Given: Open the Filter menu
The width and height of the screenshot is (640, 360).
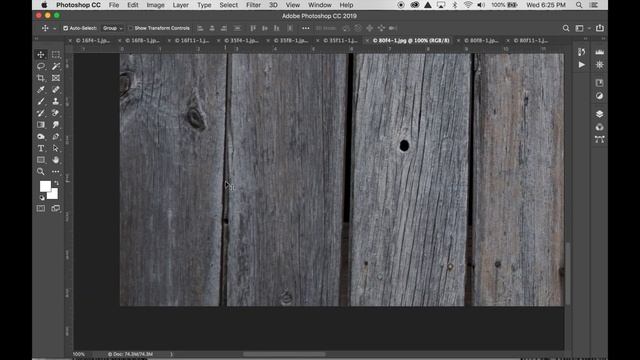Looking at the screenshot, I should [x=253, y=5].
